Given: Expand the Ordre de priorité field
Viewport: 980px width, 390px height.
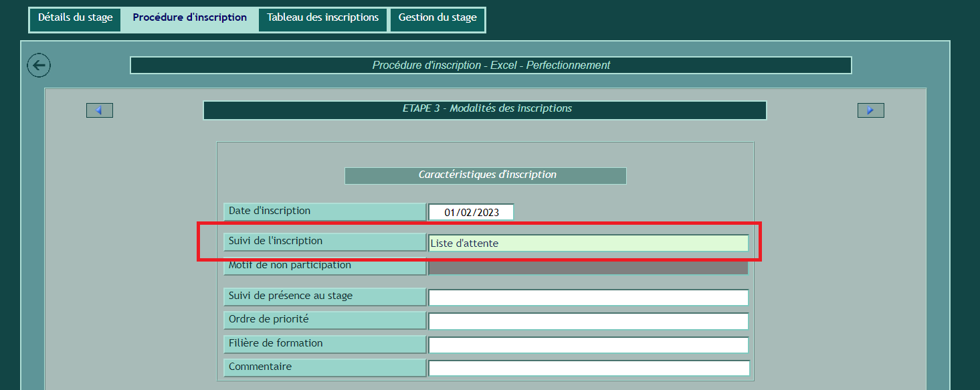Looking at the screenshot, I should [587, 321].
